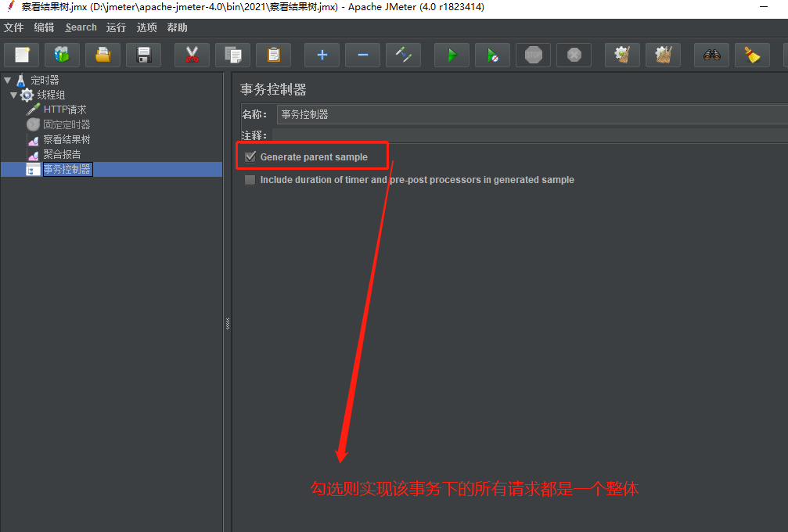Open the Templates icon in the toolbar
Image resolution: width=788 pixels, height=532 pixels.
pos(62,55)
